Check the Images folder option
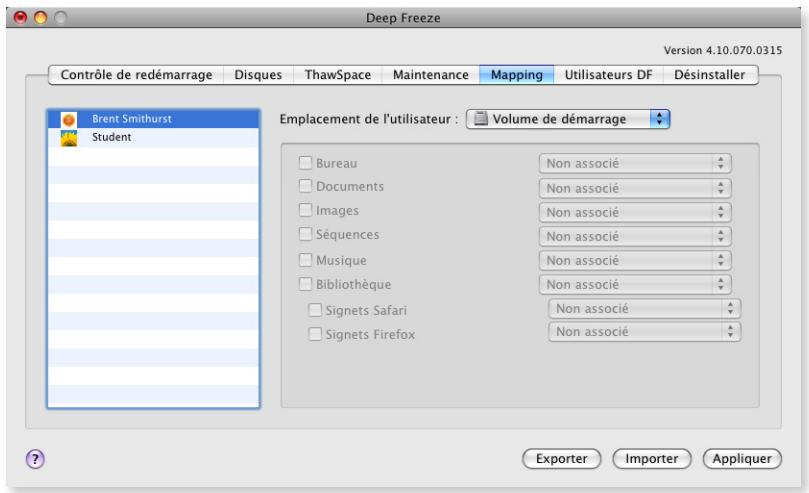The image size is (809, 493). tap(305, 210)
